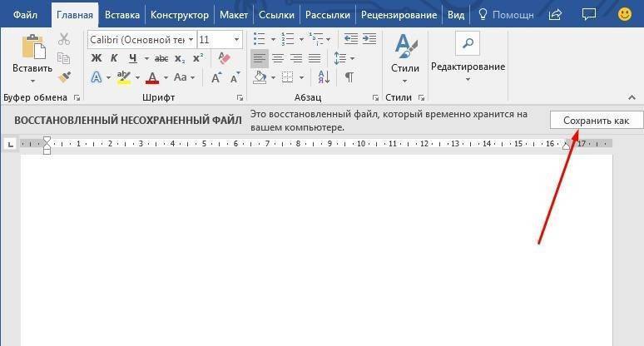
Task: Click the Format Painter brush icon
Action: tap(64, 77)
